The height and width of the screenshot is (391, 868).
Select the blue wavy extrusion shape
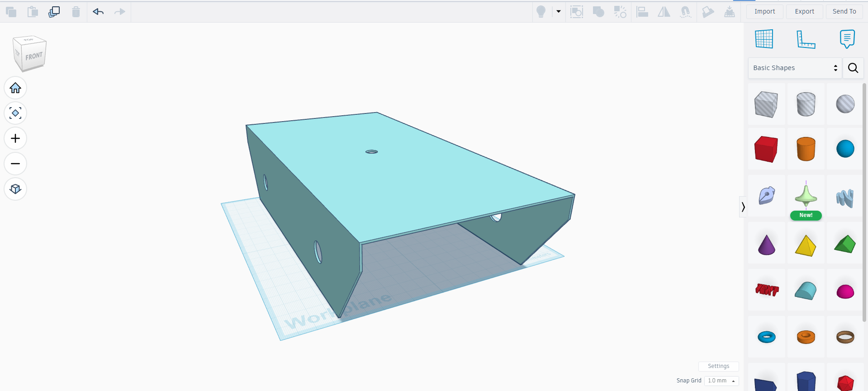(845, 198)
